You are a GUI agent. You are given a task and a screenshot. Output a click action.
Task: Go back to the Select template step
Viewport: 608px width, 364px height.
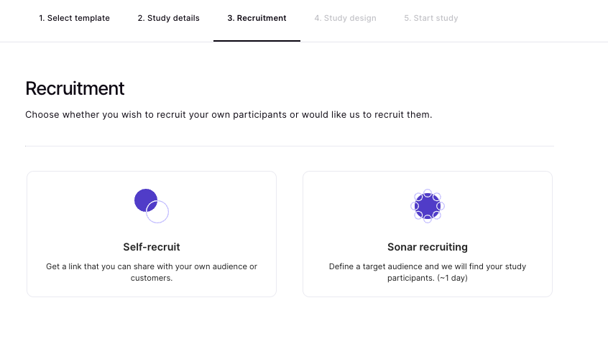(x=74, y=18)
